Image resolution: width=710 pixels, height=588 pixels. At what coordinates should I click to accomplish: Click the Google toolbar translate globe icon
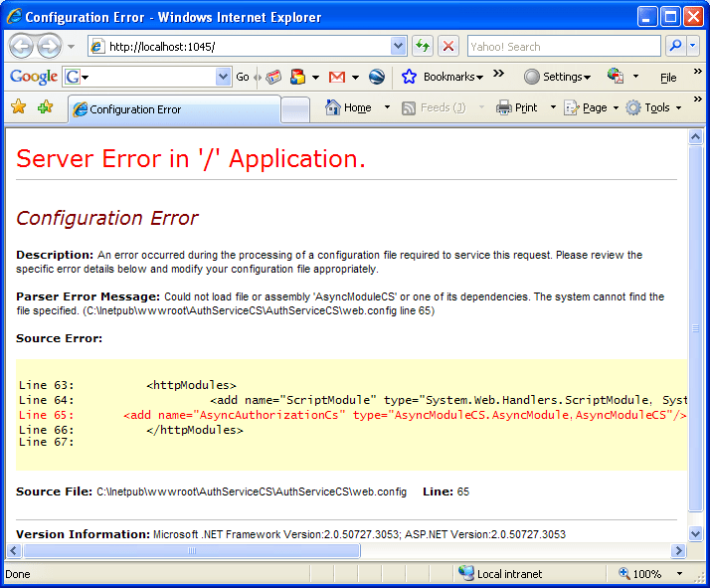(616, 76)
